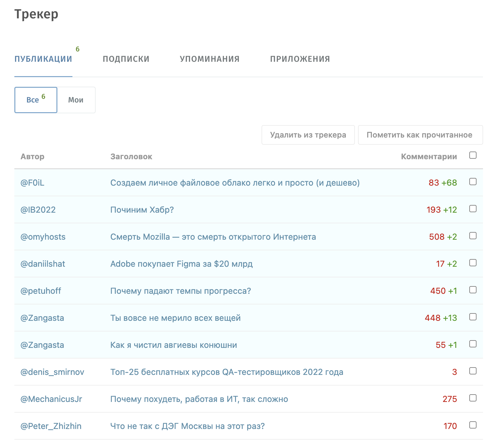
Task: Check the box for @Peter_Zhizhin row
Action: pos(473,425)
